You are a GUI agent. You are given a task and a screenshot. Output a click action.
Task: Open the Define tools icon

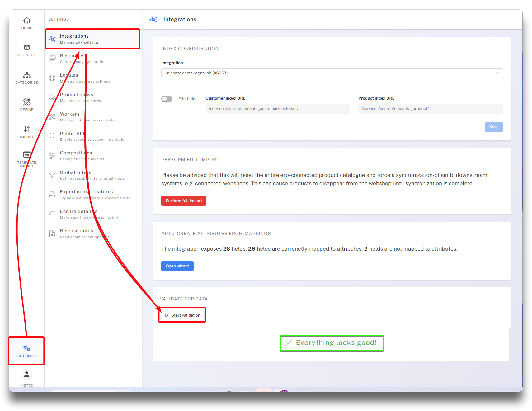tap(27, 102)
